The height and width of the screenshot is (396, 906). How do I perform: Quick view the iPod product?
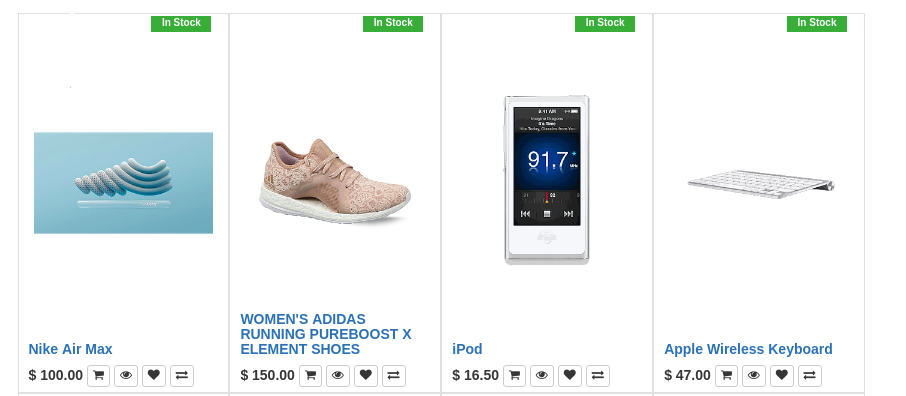coord(542,376)
